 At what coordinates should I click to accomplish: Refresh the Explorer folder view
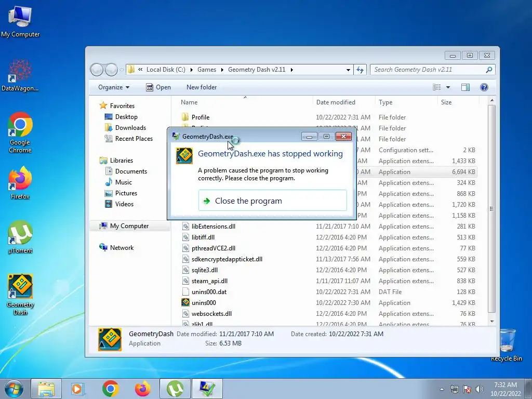tap(360, 70)
